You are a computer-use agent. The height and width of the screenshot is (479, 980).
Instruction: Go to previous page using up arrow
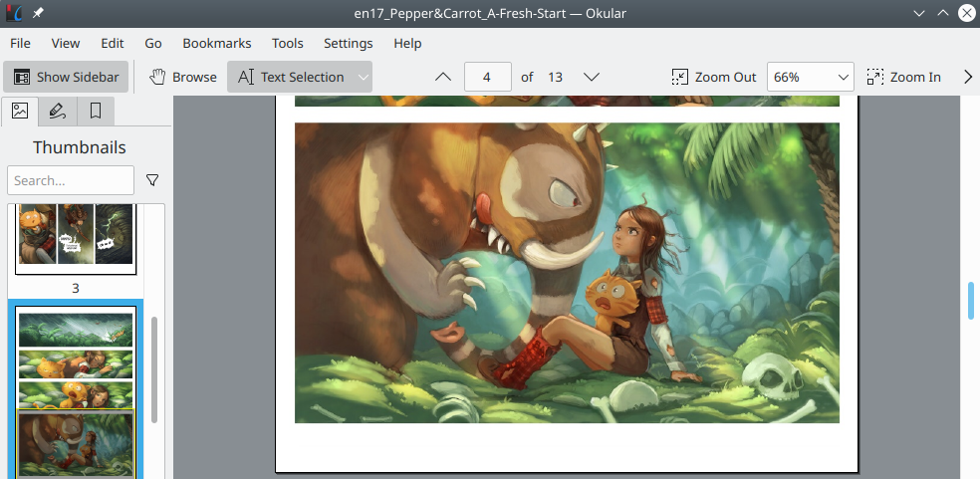pyautogui.click(x=444, y=77)
